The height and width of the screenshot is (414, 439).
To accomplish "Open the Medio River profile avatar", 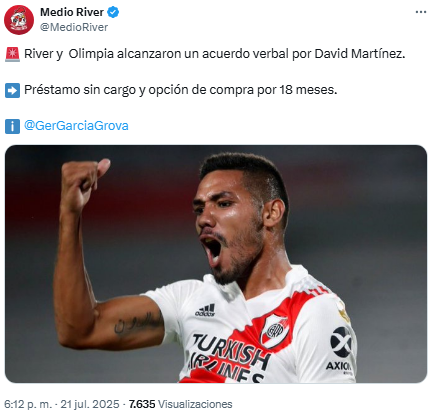I will click(19, 20).
